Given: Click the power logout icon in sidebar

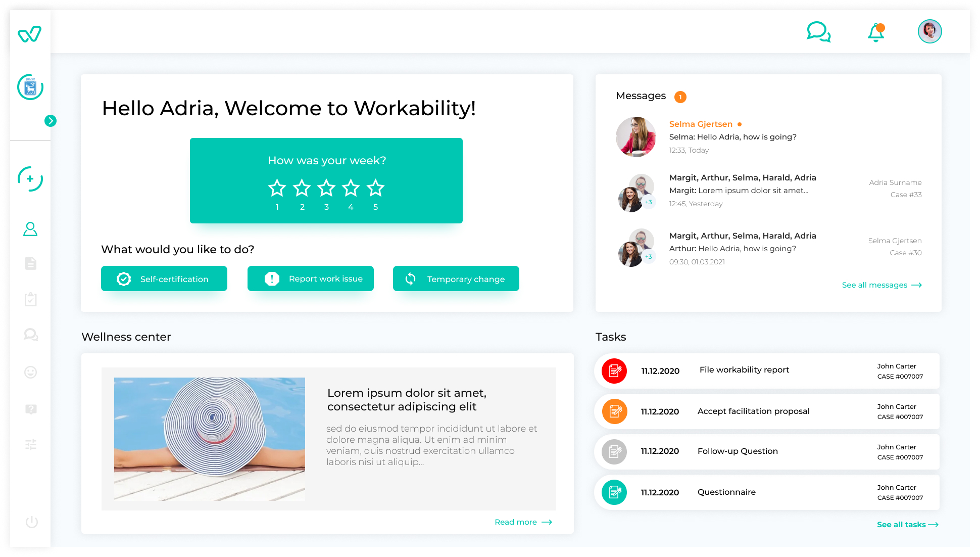Looking at the screenshot, I should point(31,522).
